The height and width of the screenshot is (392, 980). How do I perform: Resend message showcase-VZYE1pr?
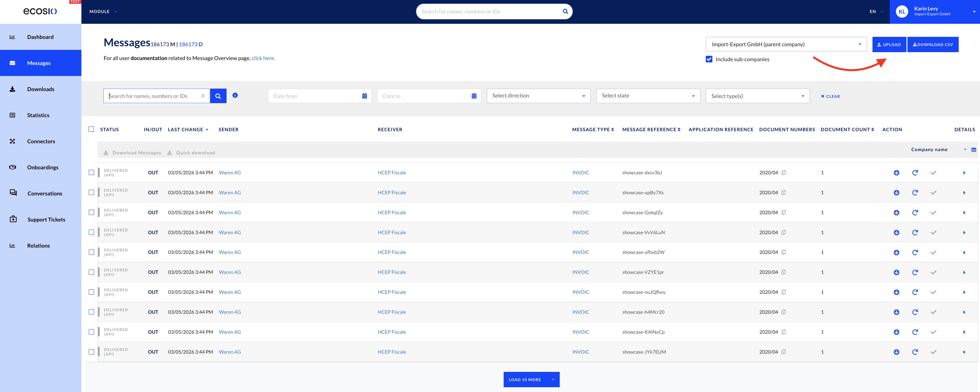pos(915,272)
